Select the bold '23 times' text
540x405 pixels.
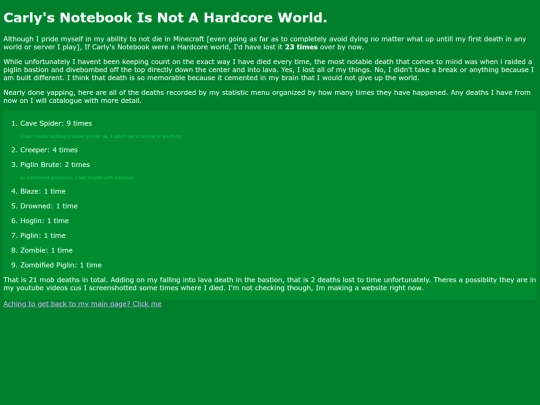pos(301,47)
